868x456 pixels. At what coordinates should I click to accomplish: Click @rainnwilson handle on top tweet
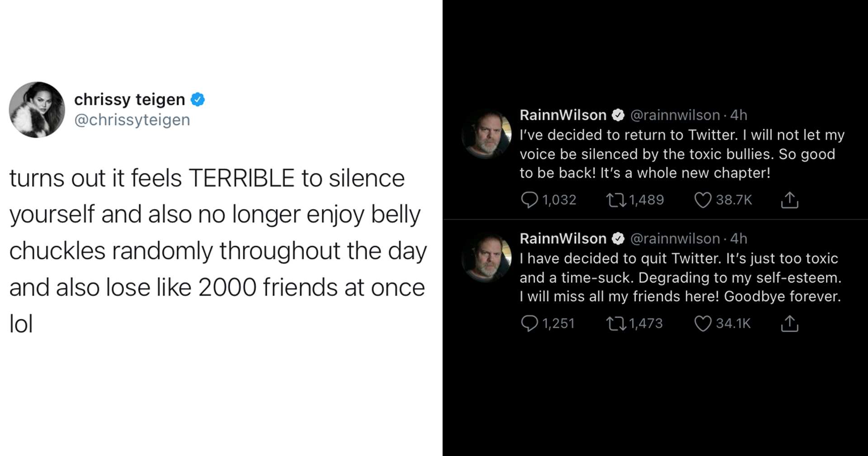(x=675, y=115)
